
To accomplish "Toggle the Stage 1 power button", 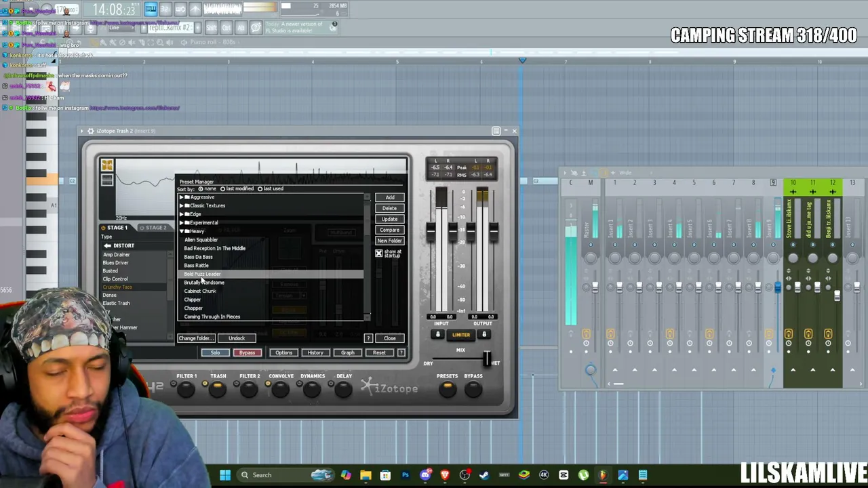I will (x=103, y=228).
